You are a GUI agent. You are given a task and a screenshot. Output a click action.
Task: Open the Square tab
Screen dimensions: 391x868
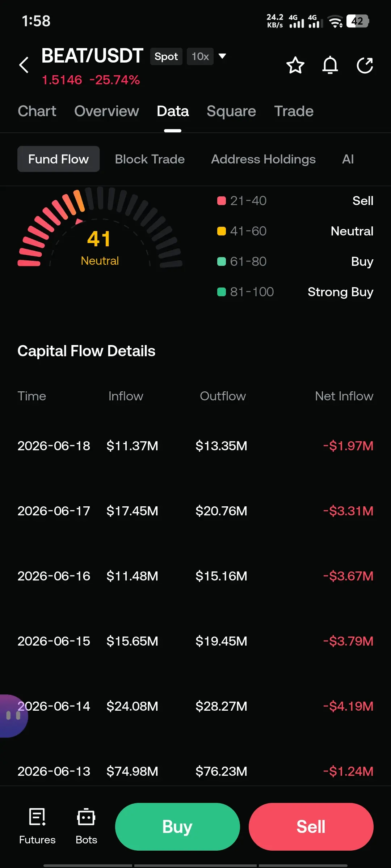[231, 111]
